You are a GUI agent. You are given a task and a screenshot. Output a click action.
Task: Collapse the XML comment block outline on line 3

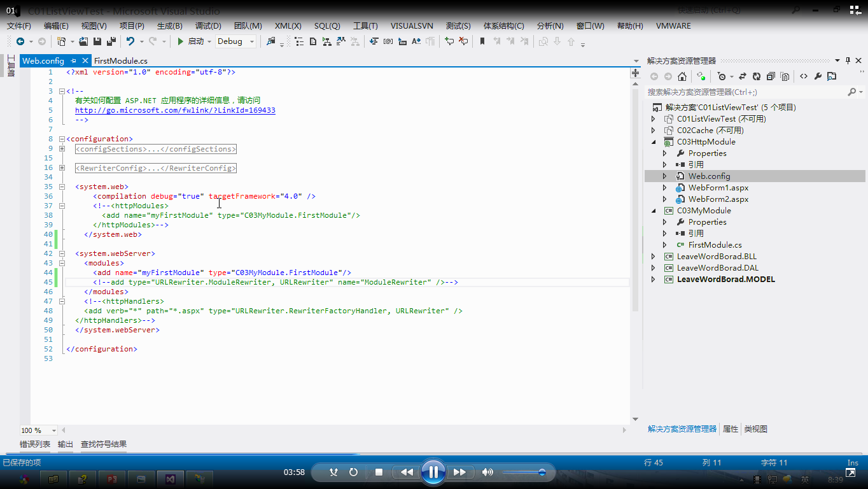coord(61,92)
